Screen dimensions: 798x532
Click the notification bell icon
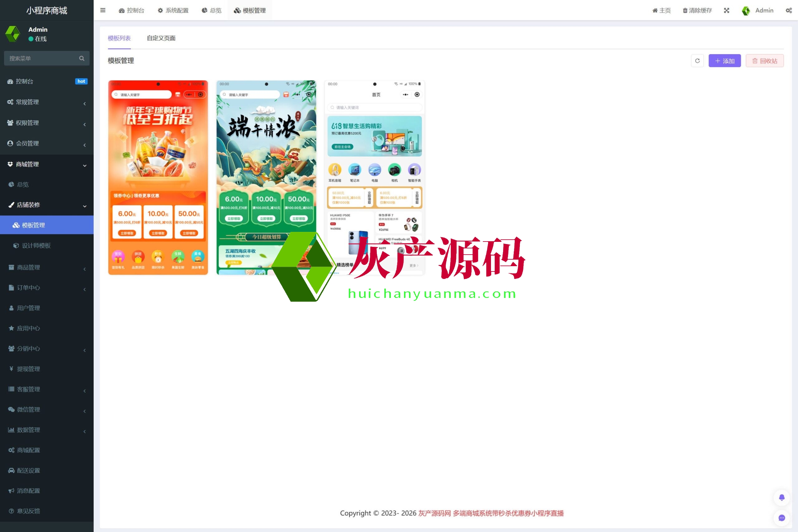click(782, 497)
